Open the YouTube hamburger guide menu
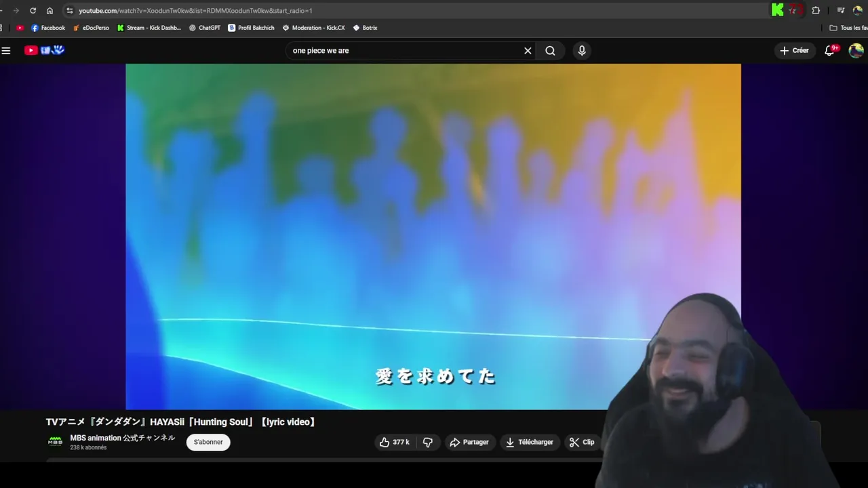 (6, 50)
